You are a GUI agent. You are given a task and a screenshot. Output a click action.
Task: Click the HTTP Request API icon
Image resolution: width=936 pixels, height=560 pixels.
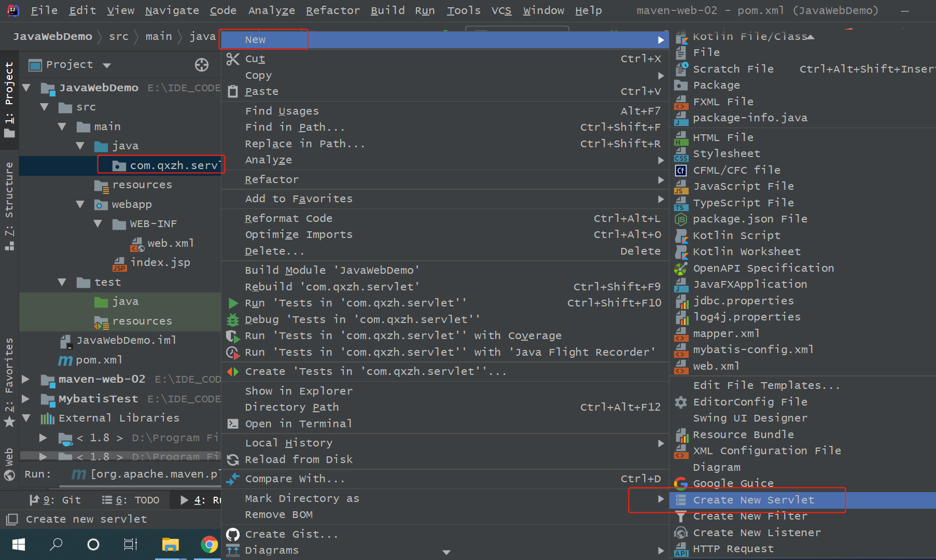(681, 549)
